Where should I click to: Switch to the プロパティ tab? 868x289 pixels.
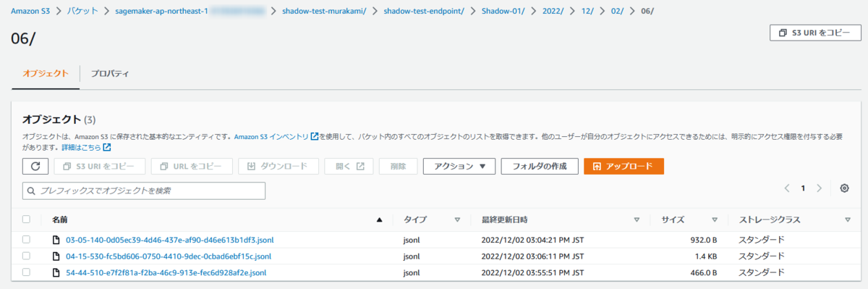pos(110,73)
